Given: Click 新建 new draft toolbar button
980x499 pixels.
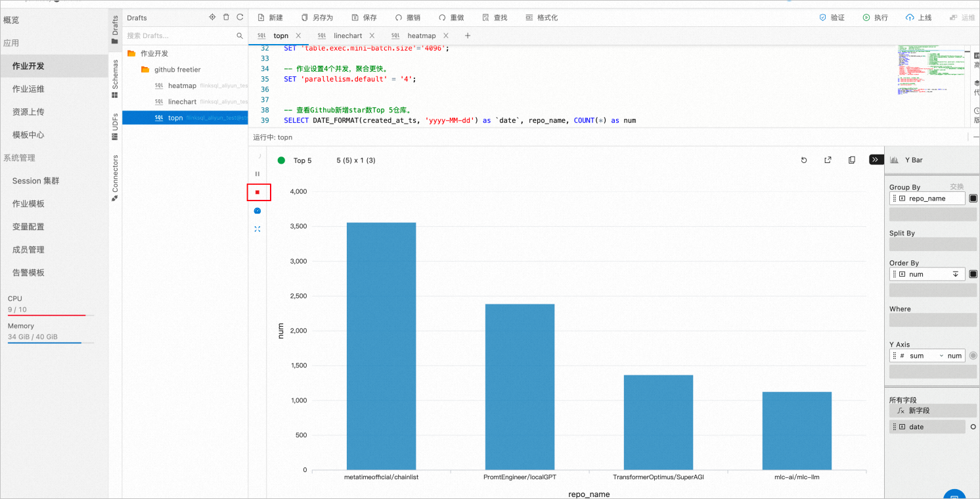Looking at the screenshot, I should pyautogui.click(x=270, y=18).
